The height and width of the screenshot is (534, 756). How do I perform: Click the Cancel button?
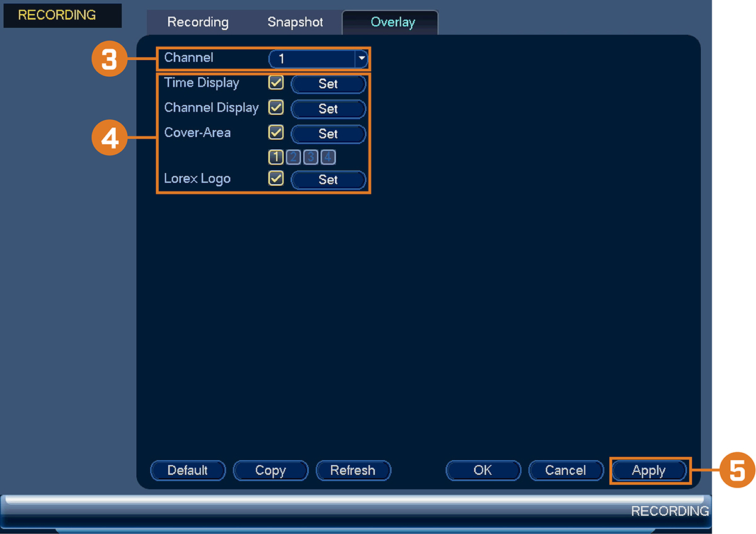tap(566, 470)
